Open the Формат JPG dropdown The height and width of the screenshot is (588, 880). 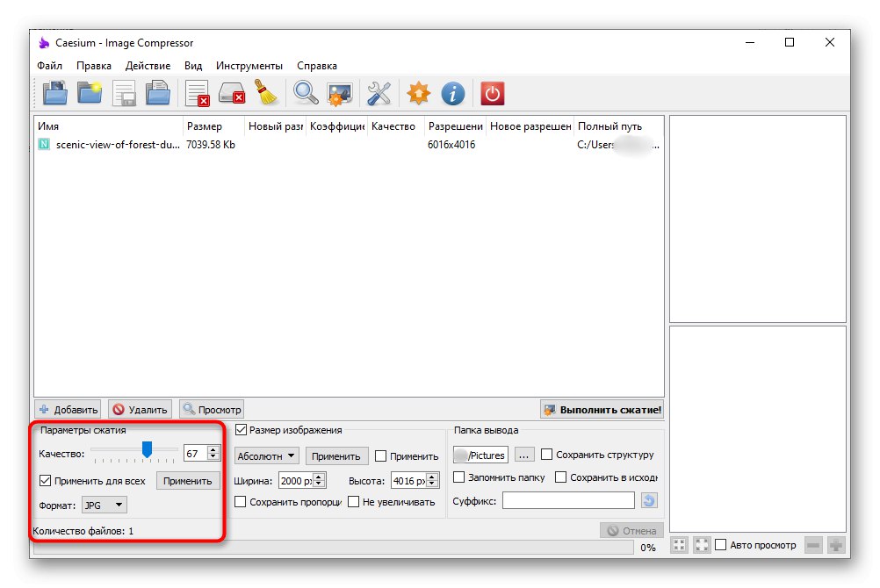coord(105,505)
